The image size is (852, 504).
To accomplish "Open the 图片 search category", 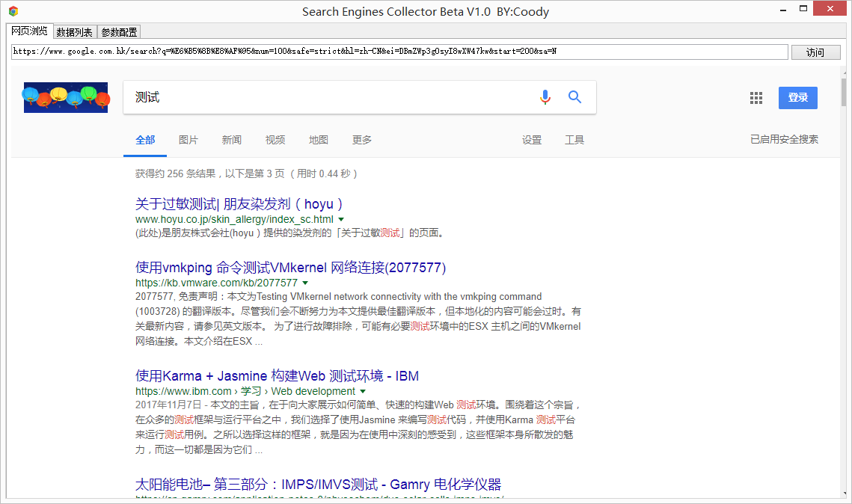I will (189, 140).
